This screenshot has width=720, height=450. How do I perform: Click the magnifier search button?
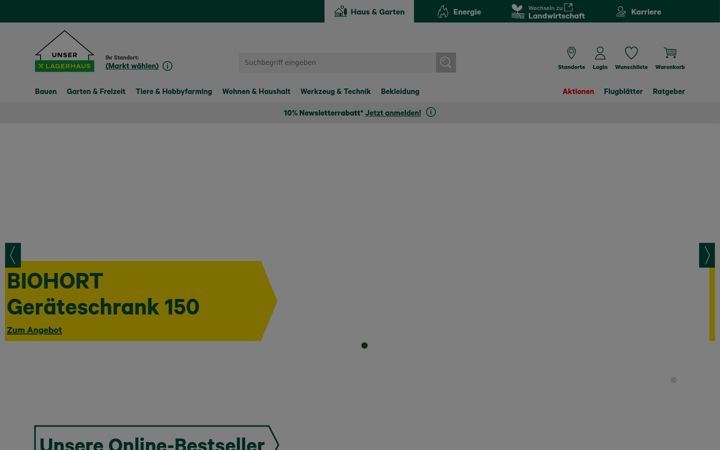tap(446, 62)
